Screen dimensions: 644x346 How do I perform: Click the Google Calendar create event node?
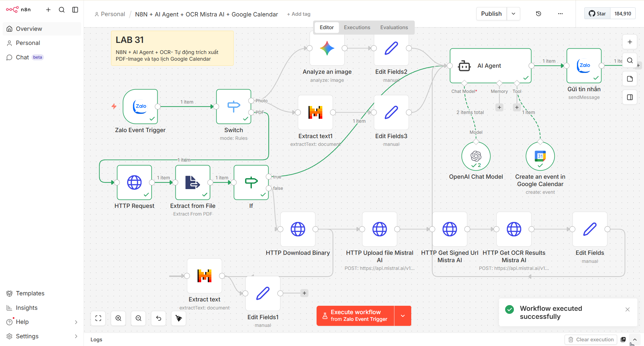tap(540, 156)
